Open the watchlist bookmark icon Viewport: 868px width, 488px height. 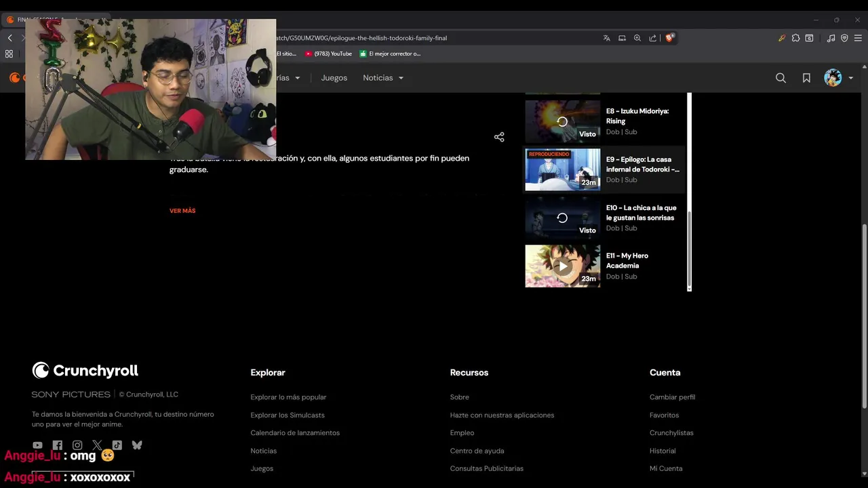806,78
